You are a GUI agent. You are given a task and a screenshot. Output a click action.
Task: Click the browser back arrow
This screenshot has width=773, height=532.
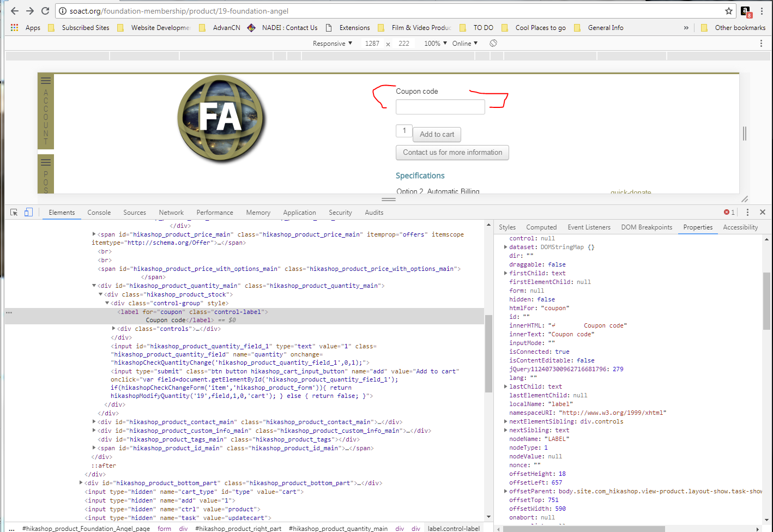click(15, 11)
